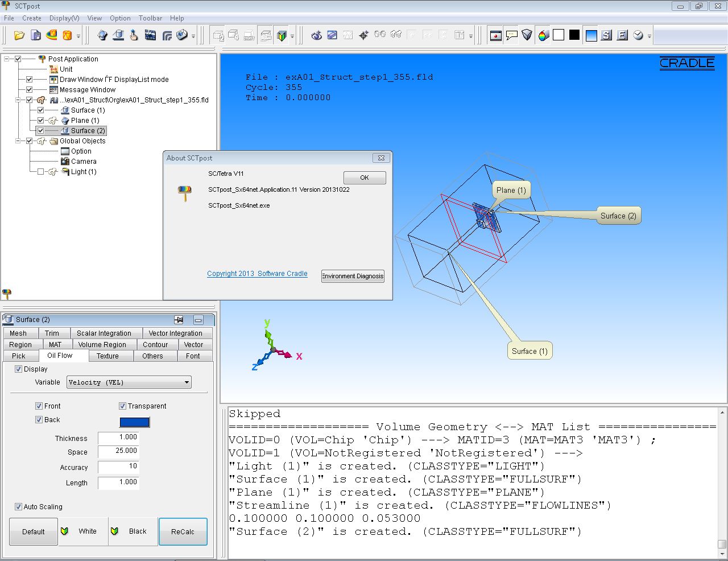
Task: Click the 'S' toolbar icon
Action: (x=606, y=35)
